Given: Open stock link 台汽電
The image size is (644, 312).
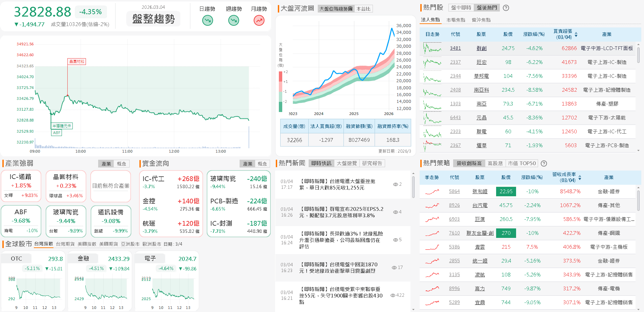Looking at the screenshot, I should (480, 205).
